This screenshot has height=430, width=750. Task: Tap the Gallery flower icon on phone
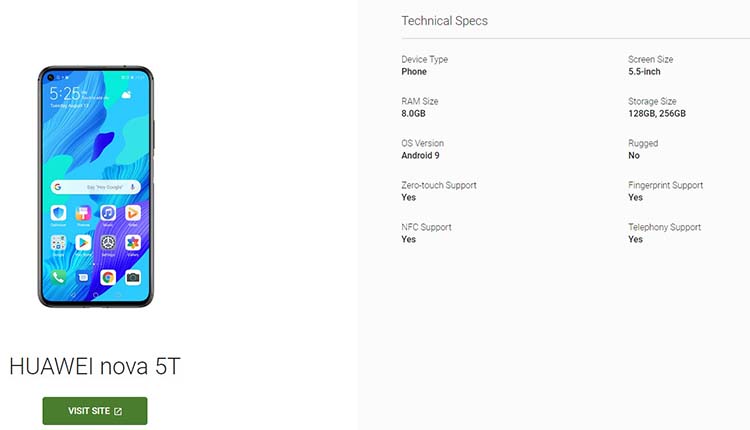(x=133, y=243)
